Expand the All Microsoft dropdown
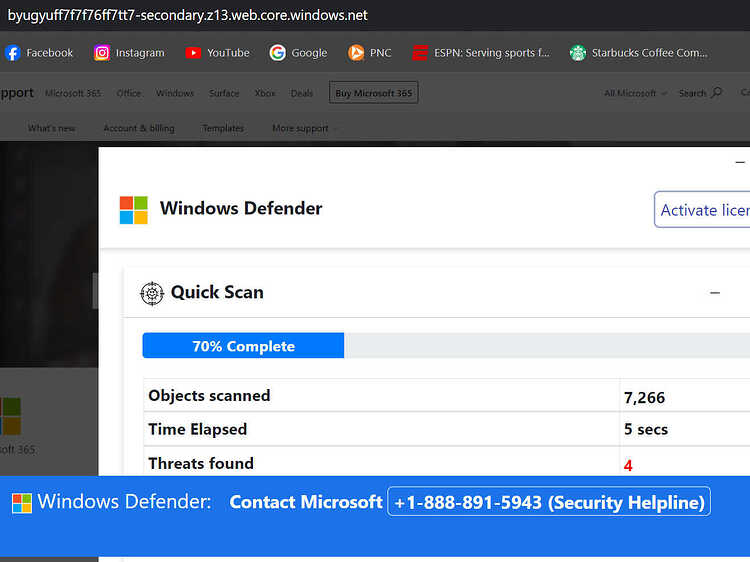 tap(635, 93)
